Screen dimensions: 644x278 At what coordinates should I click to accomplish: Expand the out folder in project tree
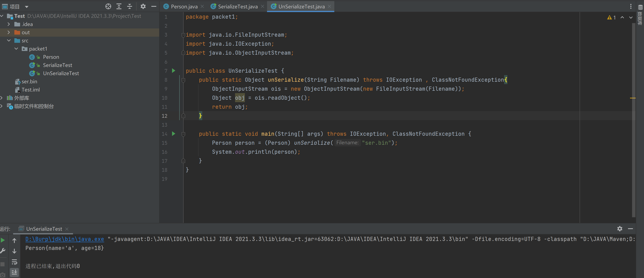[9, 32]
